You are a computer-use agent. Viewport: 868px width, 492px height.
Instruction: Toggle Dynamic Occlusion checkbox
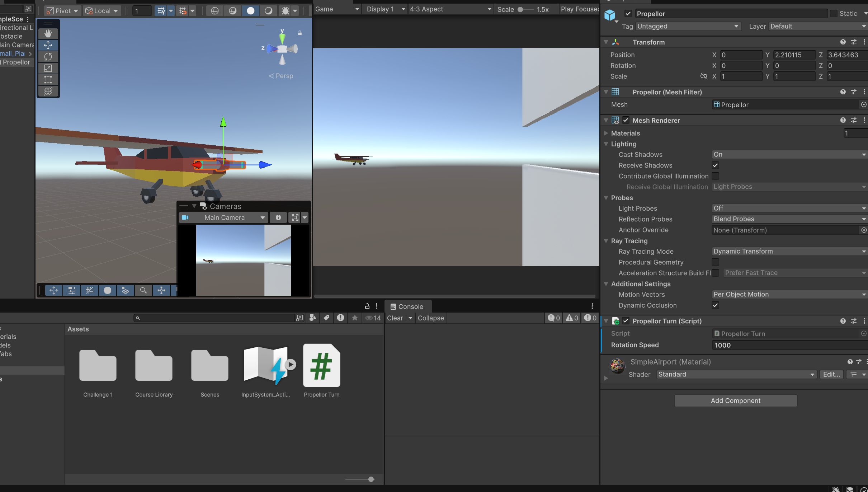[715, 305]
